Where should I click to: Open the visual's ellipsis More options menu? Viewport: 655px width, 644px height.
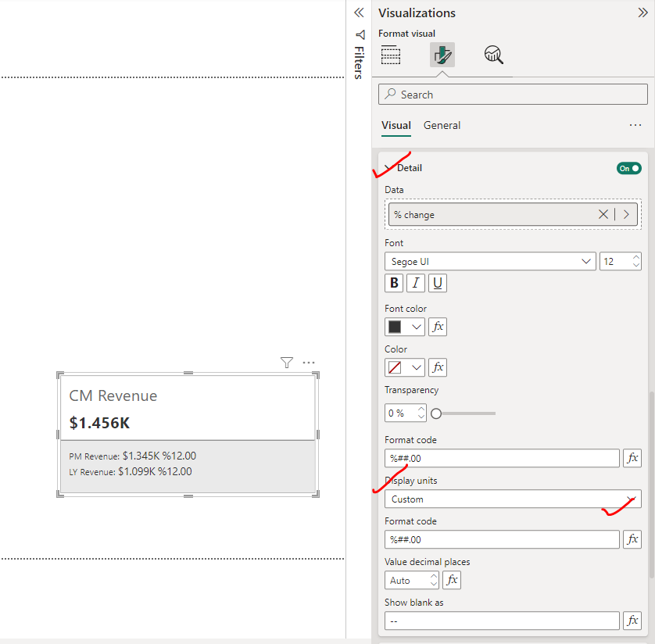pos(308,362)
